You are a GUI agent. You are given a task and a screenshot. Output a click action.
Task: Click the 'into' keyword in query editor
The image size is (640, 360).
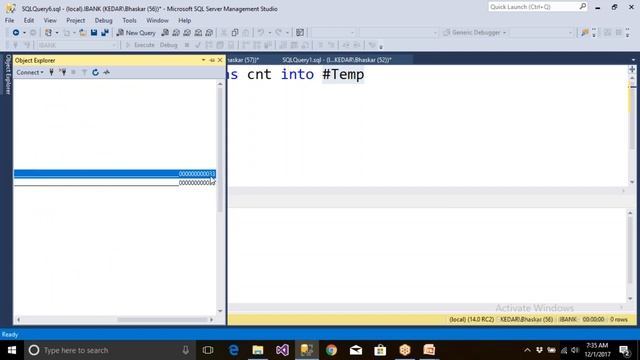tap(297, 75)
